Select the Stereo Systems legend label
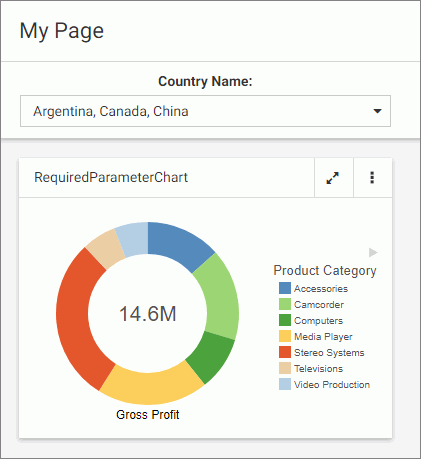This screenshot has height=459, width=421. (x=329, y=353)
